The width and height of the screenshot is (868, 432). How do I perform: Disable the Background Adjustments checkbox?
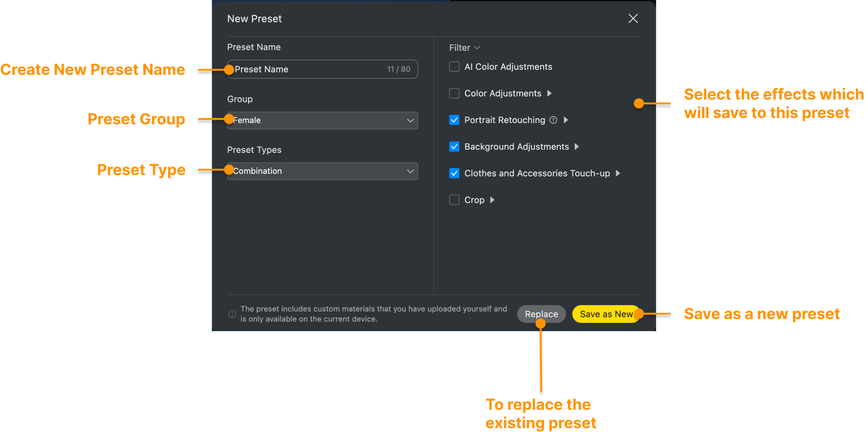pos(454,147)
